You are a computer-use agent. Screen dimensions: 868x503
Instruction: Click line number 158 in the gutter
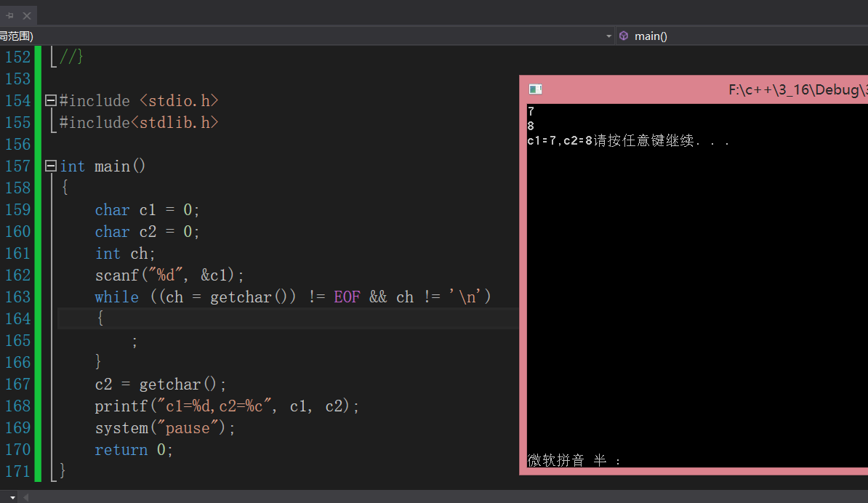pyautogui.click(x=19, y=188)
